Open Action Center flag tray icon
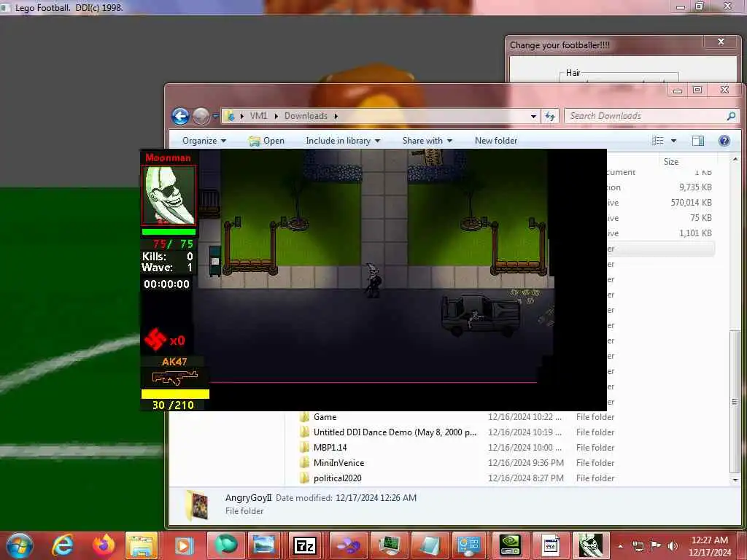 pos(656,545)
